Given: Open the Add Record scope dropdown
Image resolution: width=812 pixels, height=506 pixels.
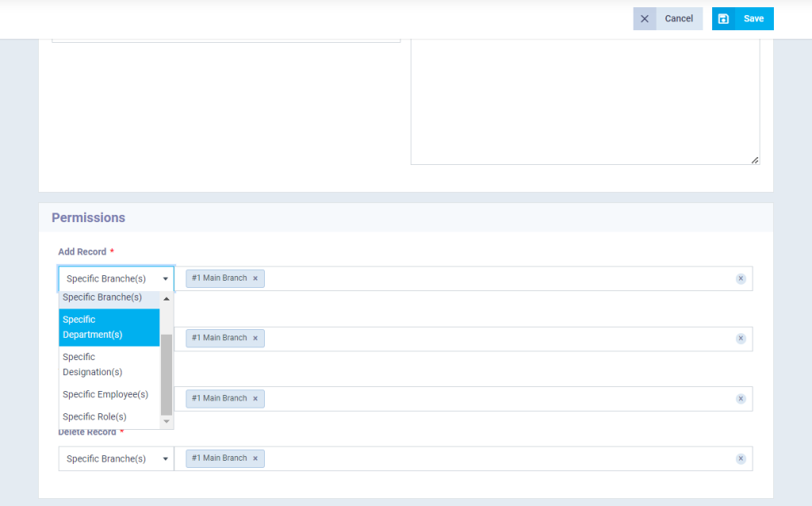Looking at the screenshot, I should [x=116, y=278].
